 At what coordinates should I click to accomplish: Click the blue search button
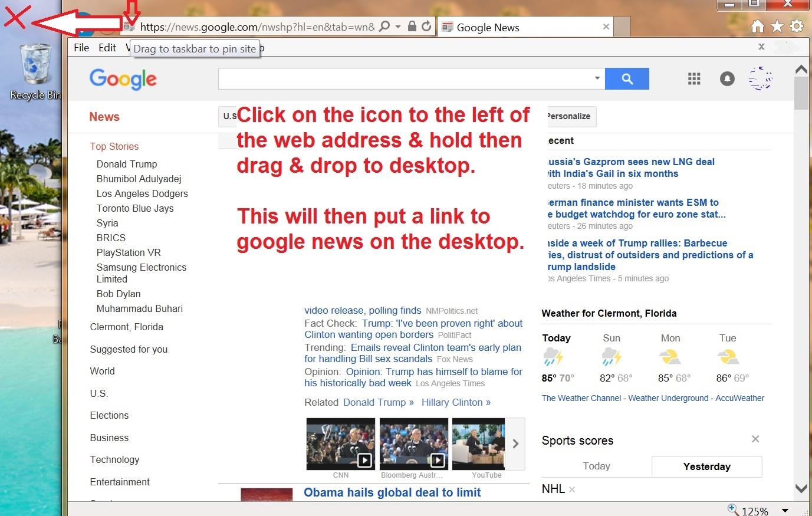pos(627,78)
